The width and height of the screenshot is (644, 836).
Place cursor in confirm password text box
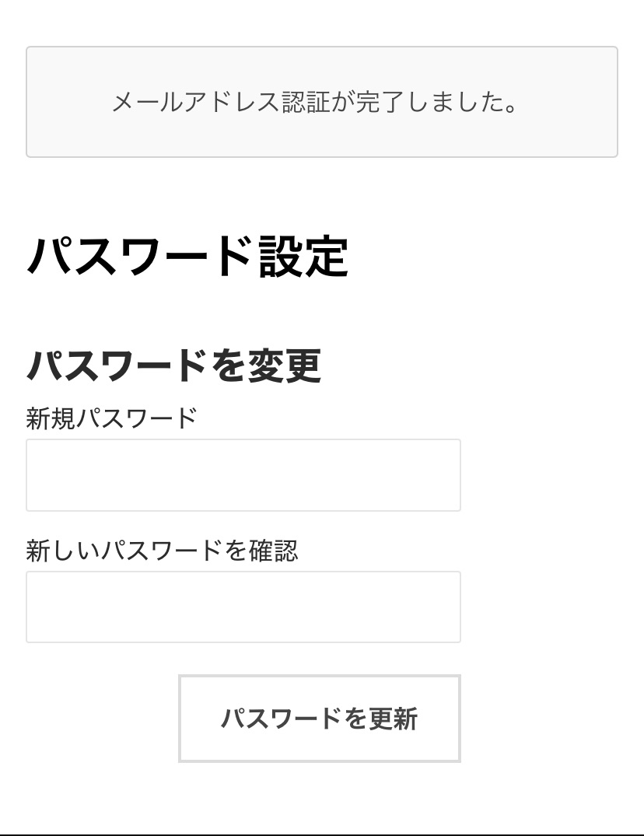(243, 607)
